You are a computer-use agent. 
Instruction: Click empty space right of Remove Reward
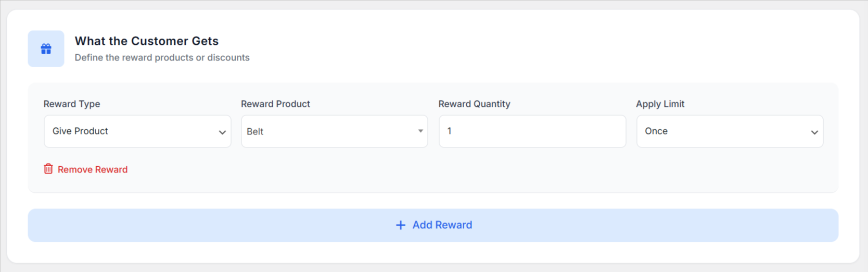coord(416,169)
